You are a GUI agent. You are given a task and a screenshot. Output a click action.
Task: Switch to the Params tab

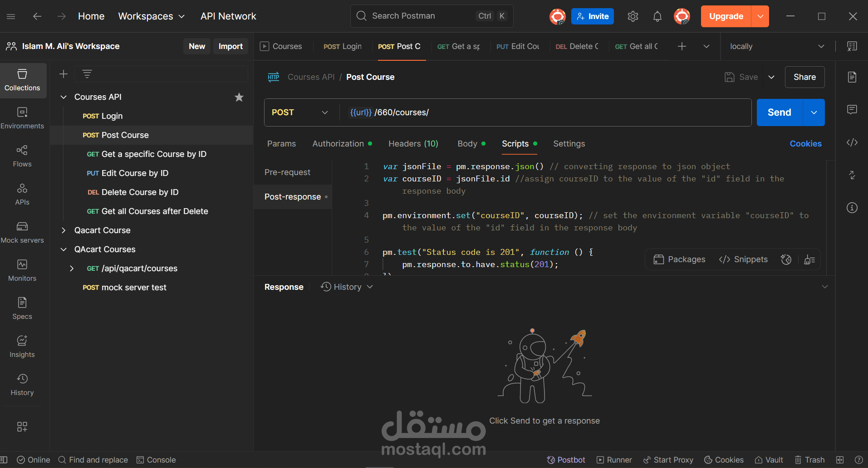[x=281, y=144]
